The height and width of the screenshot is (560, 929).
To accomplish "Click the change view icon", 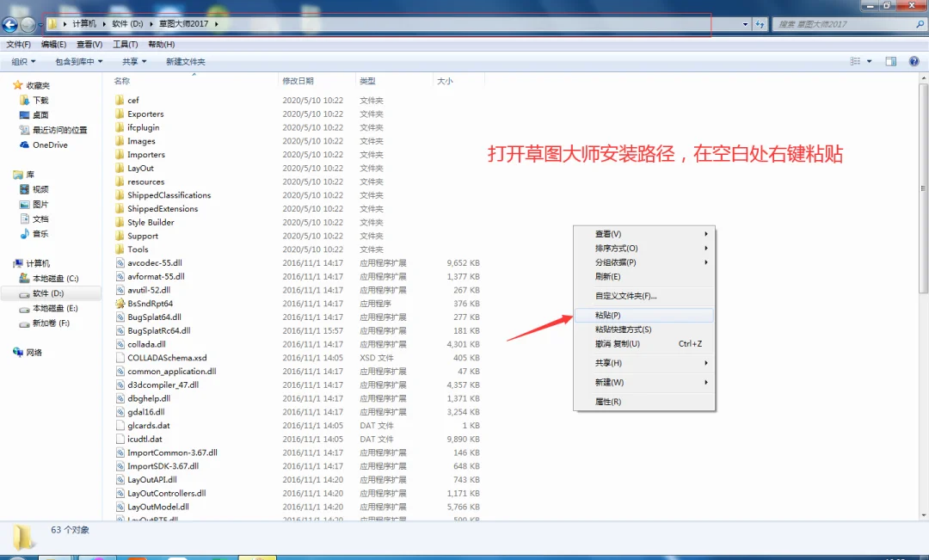I will (855, 61).
